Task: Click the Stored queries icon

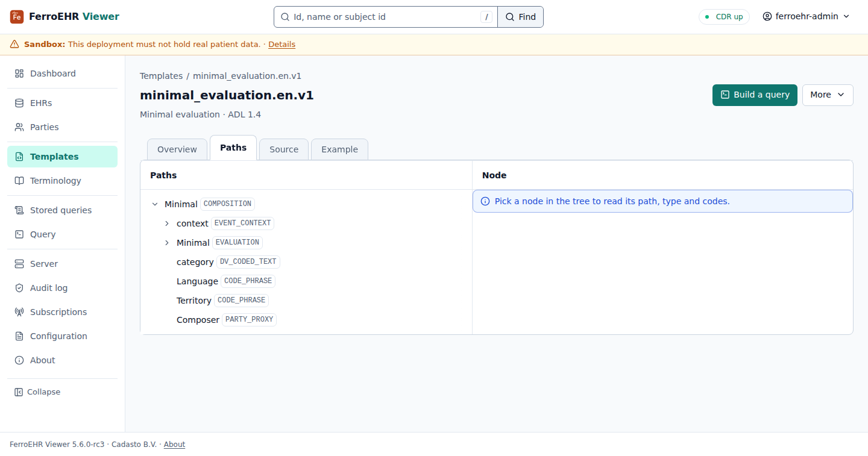Action: pos(19,210)
